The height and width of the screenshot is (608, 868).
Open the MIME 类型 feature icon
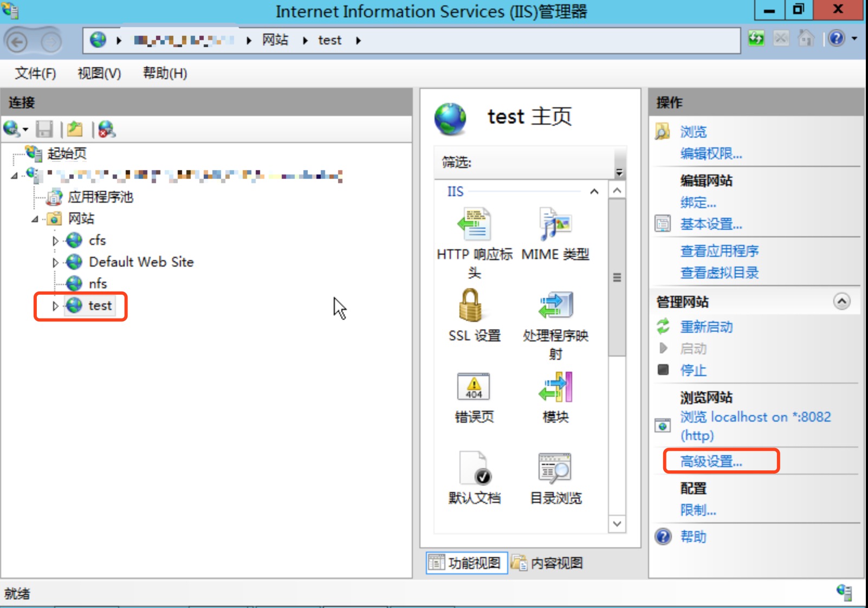click(x=555, y=224)
